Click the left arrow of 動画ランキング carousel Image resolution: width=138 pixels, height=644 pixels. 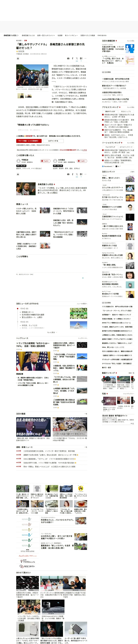103,380
